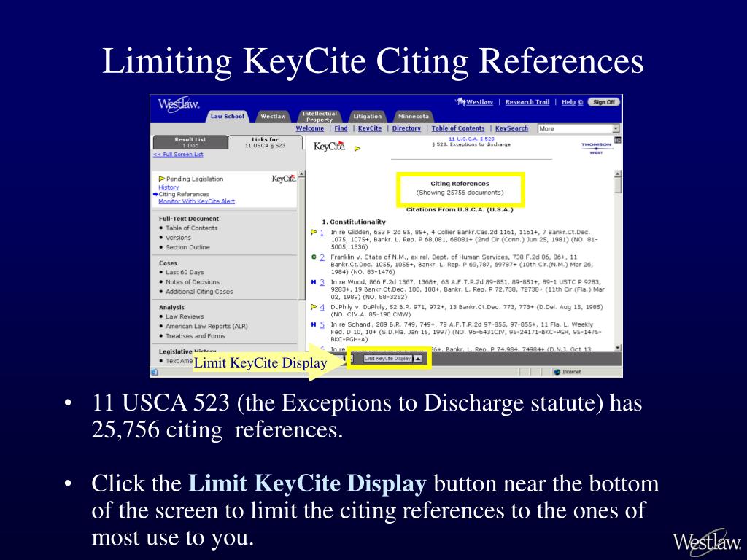Open Table of Contents link in navigation bar
The height and width of the screenshot is (560, 747).
458,128
